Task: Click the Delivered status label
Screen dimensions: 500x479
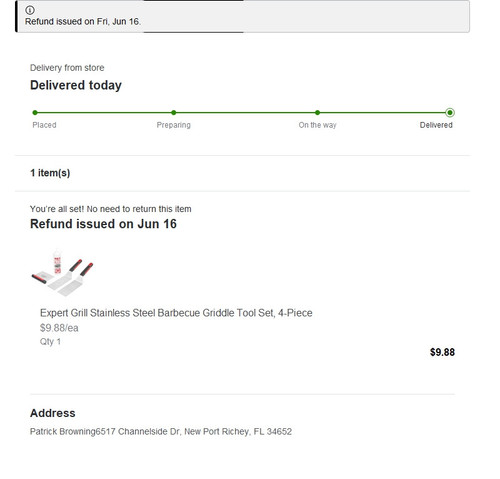Action: click(x=436, y=125)
